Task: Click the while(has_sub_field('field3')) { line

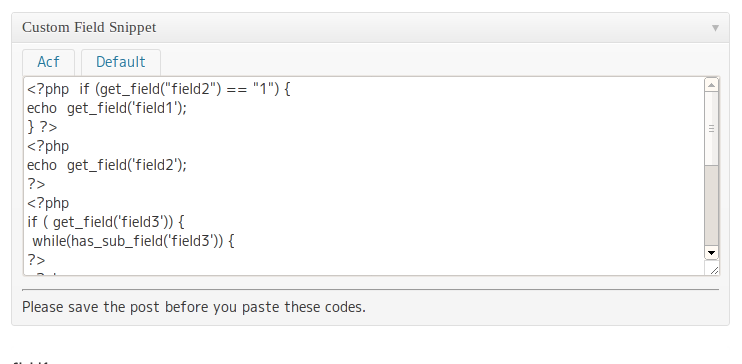Action: (133, 240)
